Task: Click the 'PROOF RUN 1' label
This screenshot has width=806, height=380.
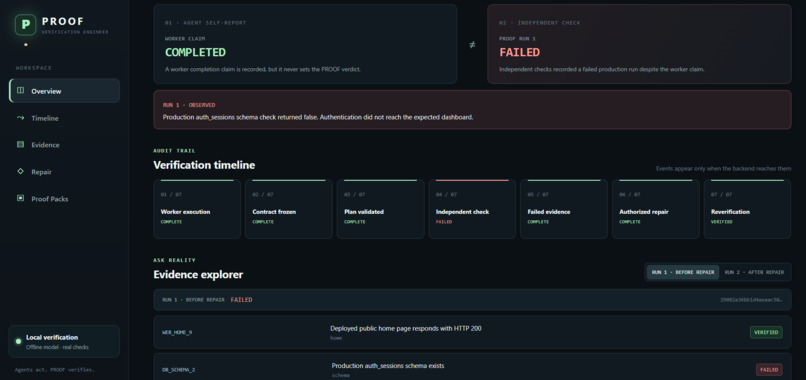Action: pyautogui.click(x=517, y=39)
